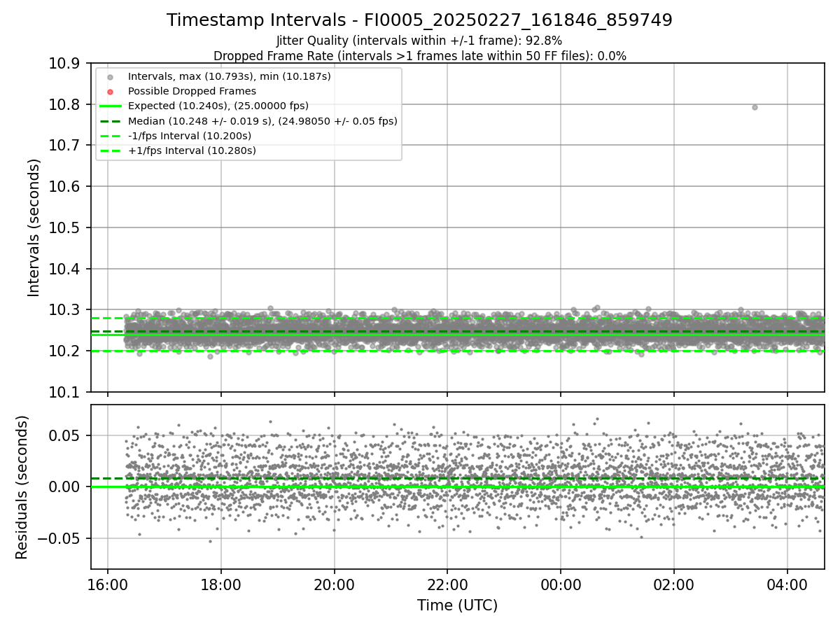Click the 'Residuals (seconds)' y-axis label

[22, 487]
